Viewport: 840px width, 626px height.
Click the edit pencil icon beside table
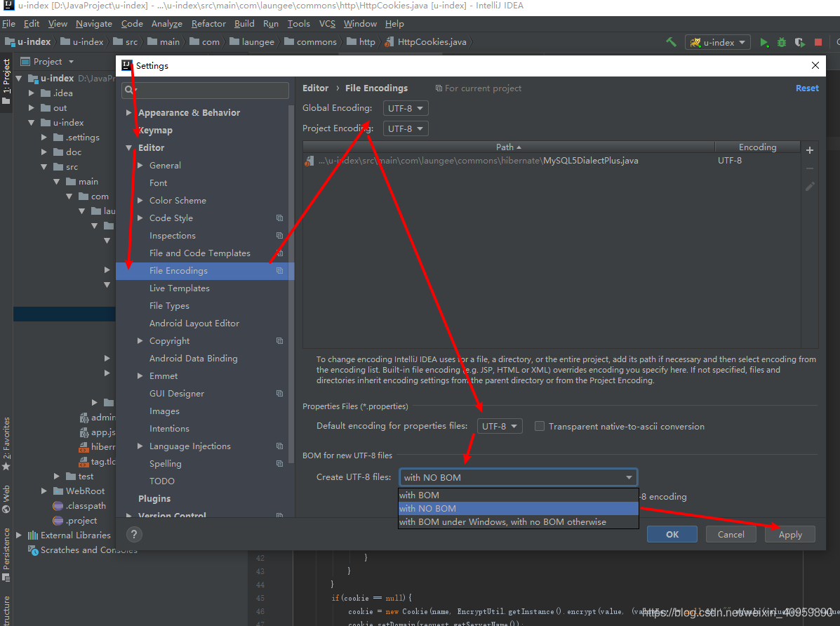(x=809, y=187)
